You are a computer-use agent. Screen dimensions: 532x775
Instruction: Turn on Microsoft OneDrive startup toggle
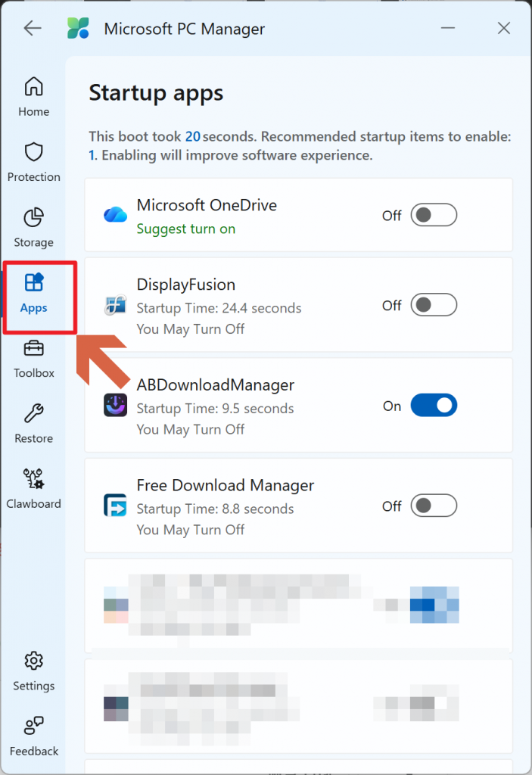pos(434,215)
